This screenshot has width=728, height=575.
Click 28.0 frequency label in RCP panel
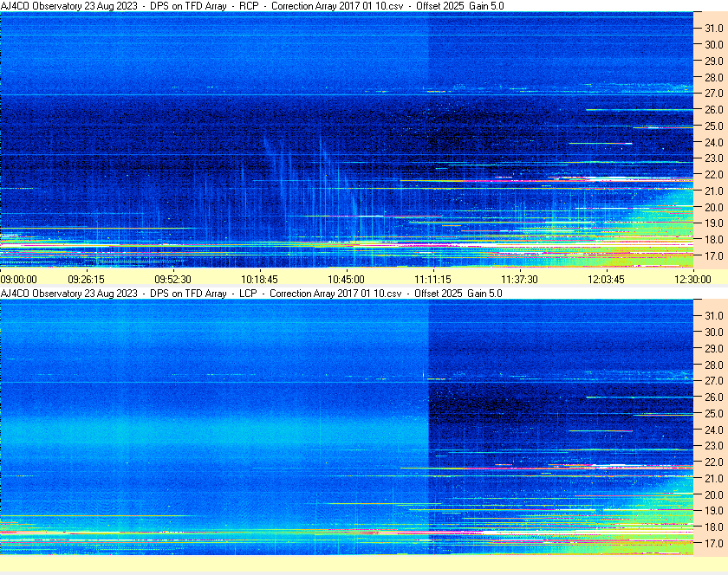713,77
